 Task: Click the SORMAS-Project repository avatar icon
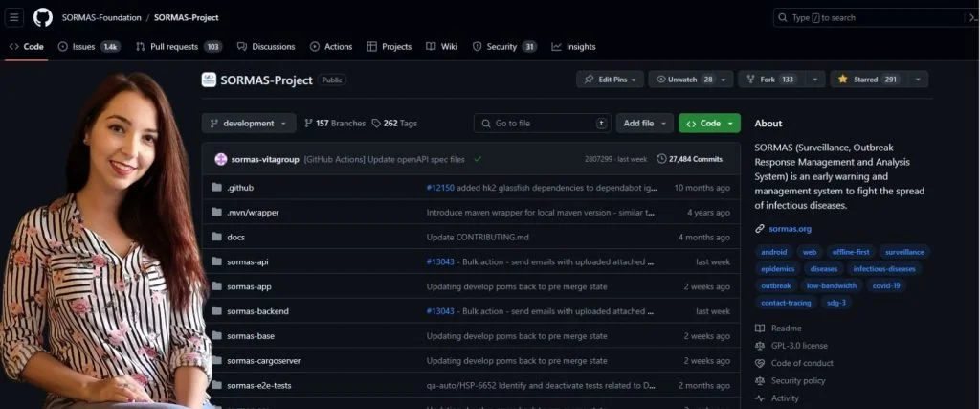coord(209,80)
